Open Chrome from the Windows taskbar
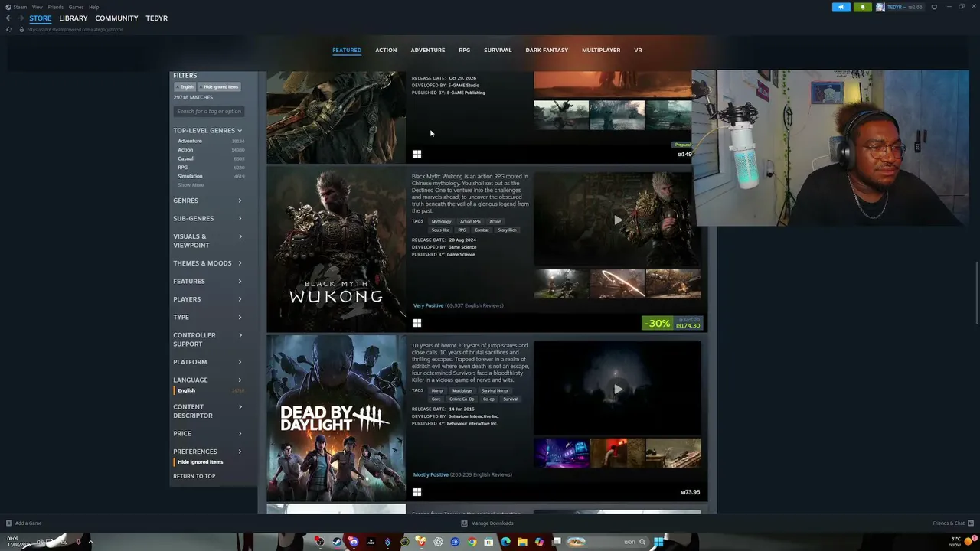Viewport: 980px width, 551px height. click(472, 542)
